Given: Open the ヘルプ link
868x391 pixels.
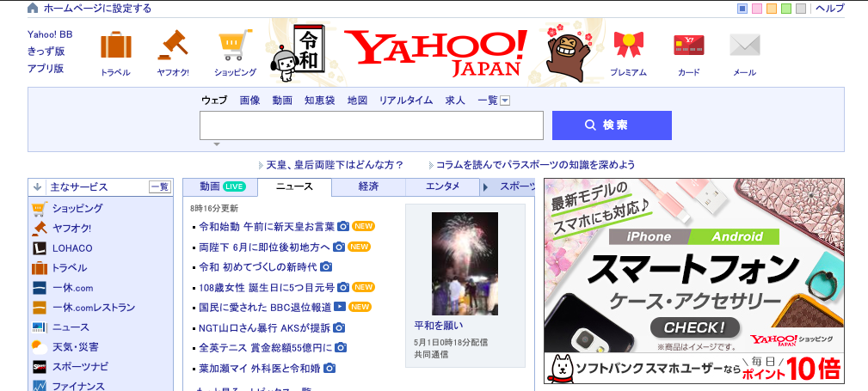Looking at the screenshot, I should coord(830,9).
